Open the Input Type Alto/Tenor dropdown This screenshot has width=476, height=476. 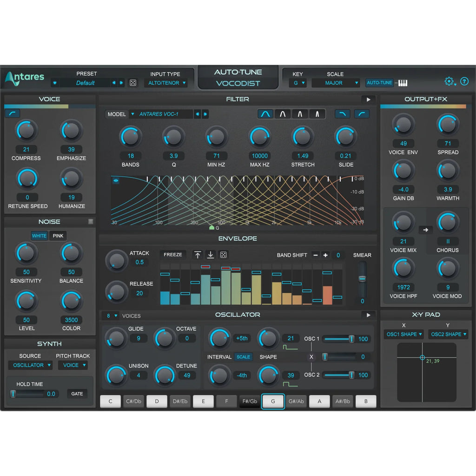pyautogui.click(x=165, y=83)
